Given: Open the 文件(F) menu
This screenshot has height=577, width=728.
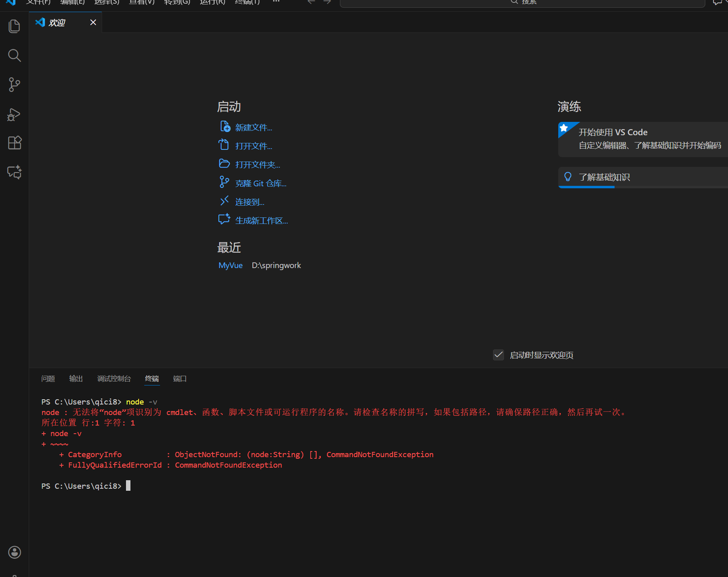Looking at the screenshot, I should [x=38, y=2].
